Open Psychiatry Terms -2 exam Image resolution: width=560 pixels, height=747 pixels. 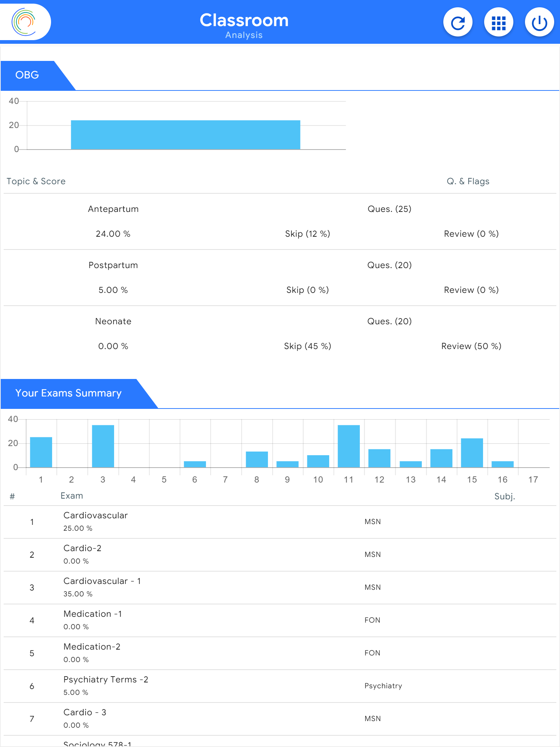106,680
